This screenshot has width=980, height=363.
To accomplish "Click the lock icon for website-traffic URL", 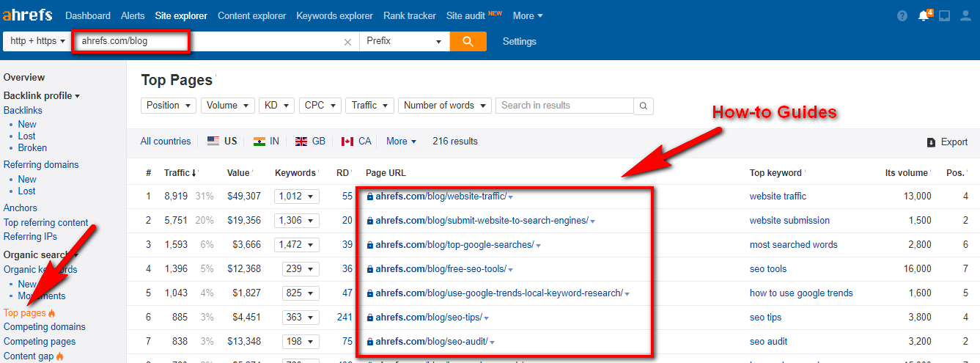I will coord(369,197).
